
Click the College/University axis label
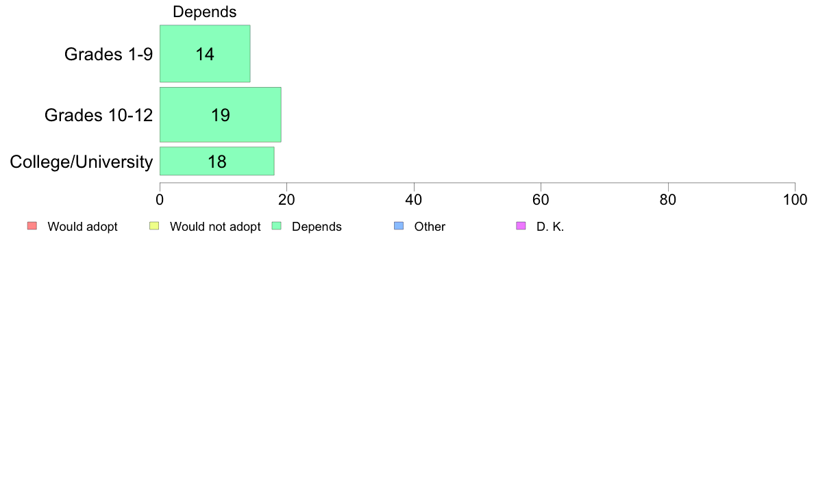pos(82,162)
